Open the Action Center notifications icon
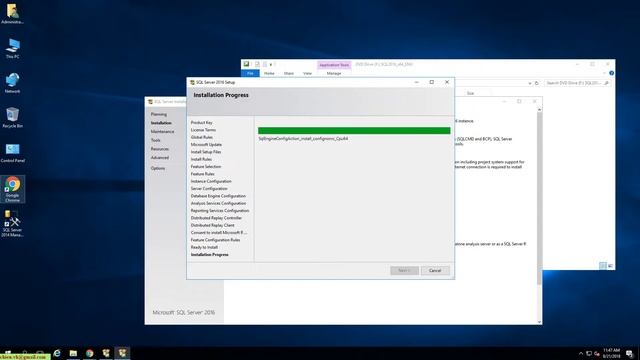Viewport: 640px width, 360px height. click(x=630, y=353)
